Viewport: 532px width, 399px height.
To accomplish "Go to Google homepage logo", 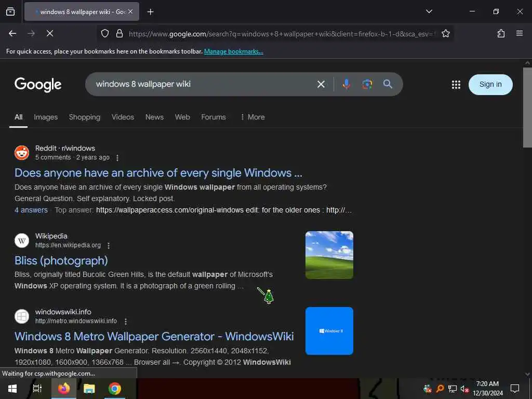I will coord(38,85).
